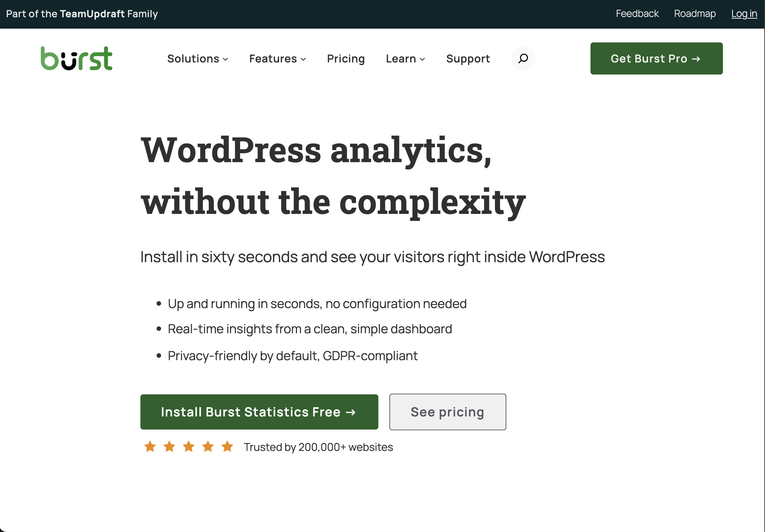Click the second orange rating star

pyautogui.click(x=169, y=446)
